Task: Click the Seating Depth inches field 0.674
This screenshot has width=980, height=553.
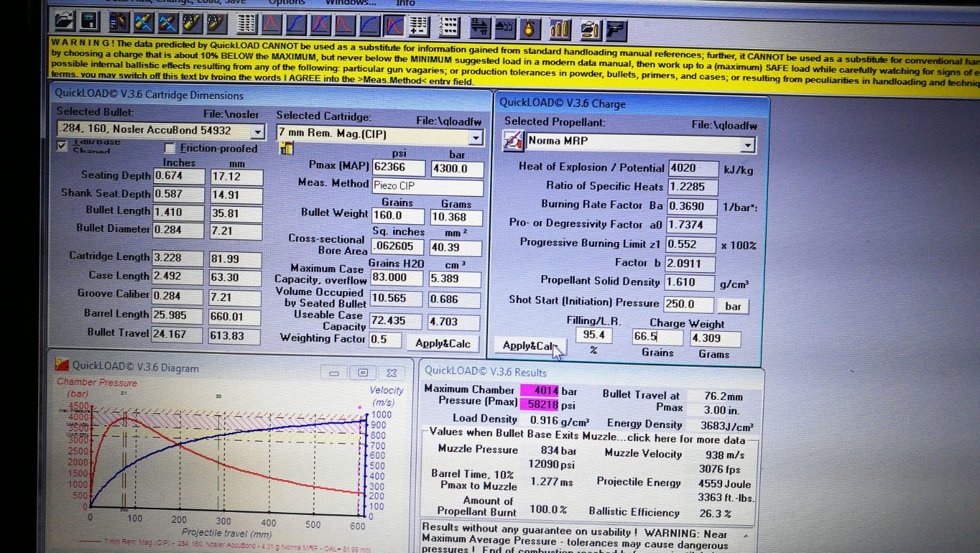Action: [178, 176]
